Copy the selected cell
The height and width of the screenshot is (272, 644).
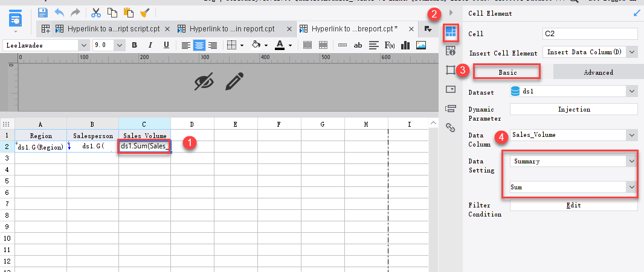pyautogui.click(x=112, y=13)
